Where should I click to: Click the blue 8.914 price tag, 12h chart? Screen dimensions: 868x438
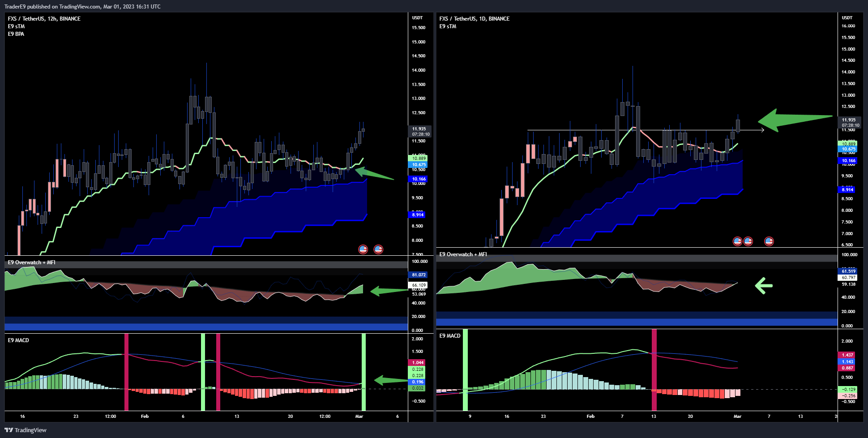(417, 215)
